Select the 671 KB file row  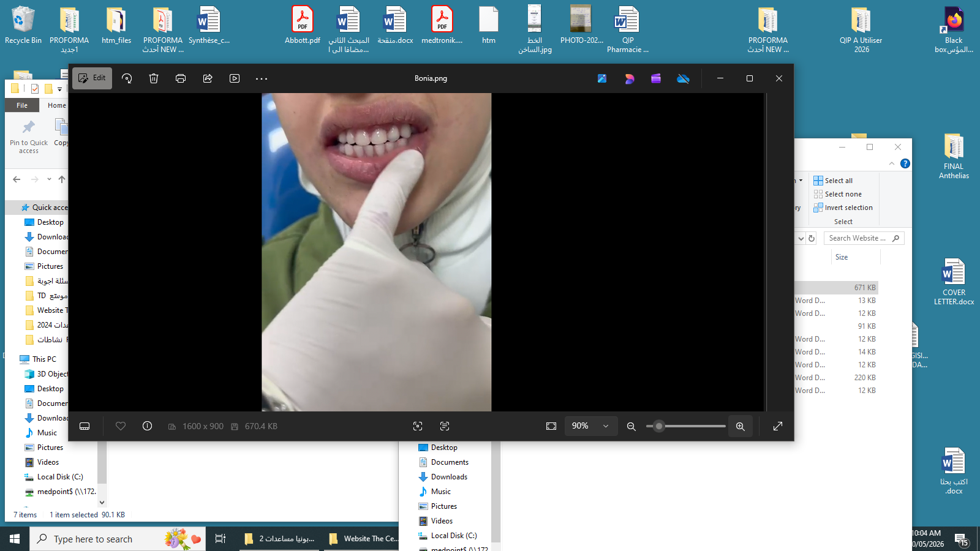pos(837,287)
